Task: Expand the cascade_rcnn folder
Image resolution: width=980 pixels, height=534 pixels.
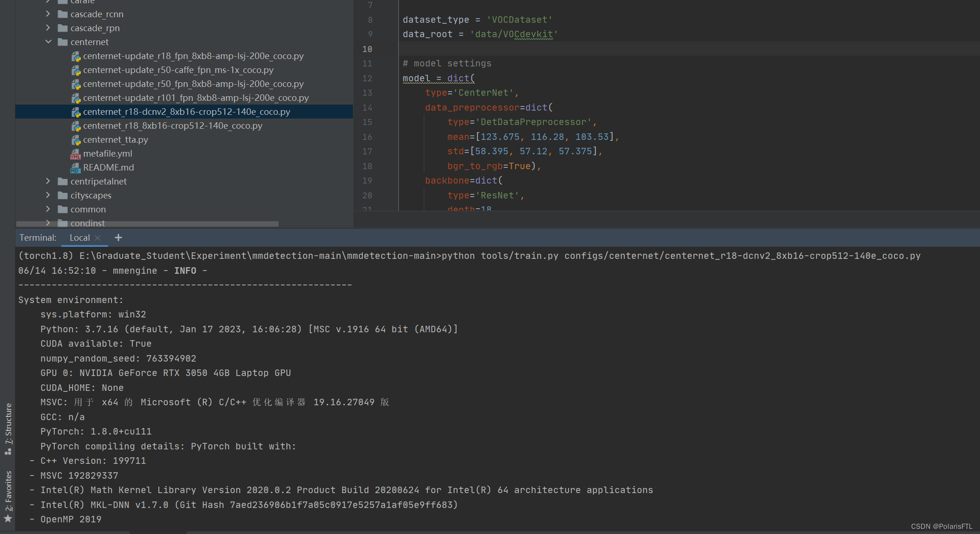Action: [48, 14]
